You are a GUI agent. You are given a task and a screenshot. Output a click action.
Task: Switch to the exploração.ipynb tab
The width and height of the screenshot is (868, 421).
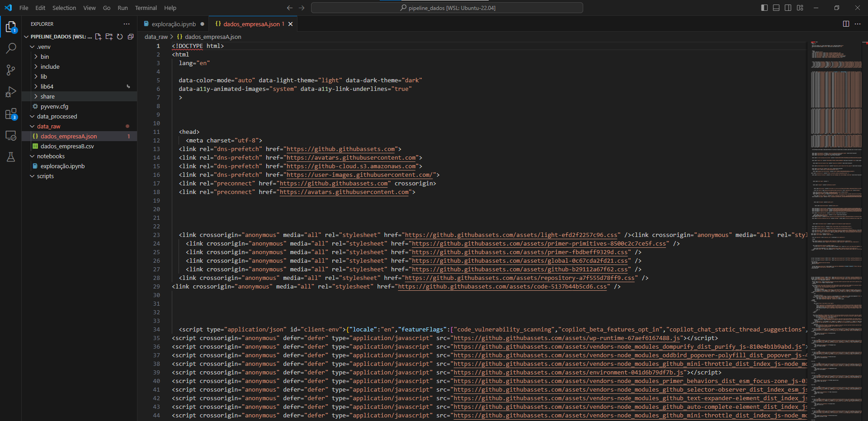tap(174, 24)
